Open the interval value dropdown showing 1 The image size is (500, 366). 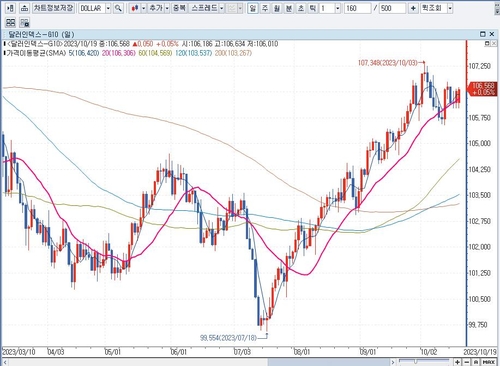pos(338,8)
